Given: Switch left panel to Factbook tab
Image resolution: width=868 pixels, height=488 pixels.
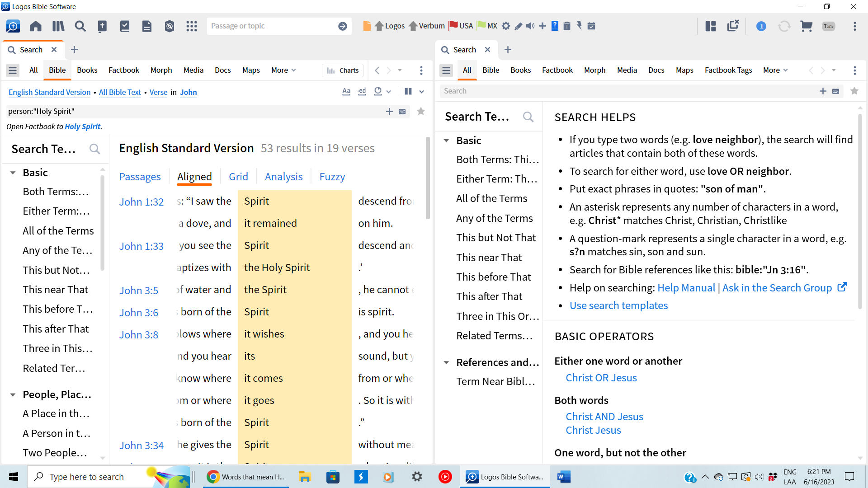Looking at the screenshot, I should pyautogui.click(x=123, y=70).
